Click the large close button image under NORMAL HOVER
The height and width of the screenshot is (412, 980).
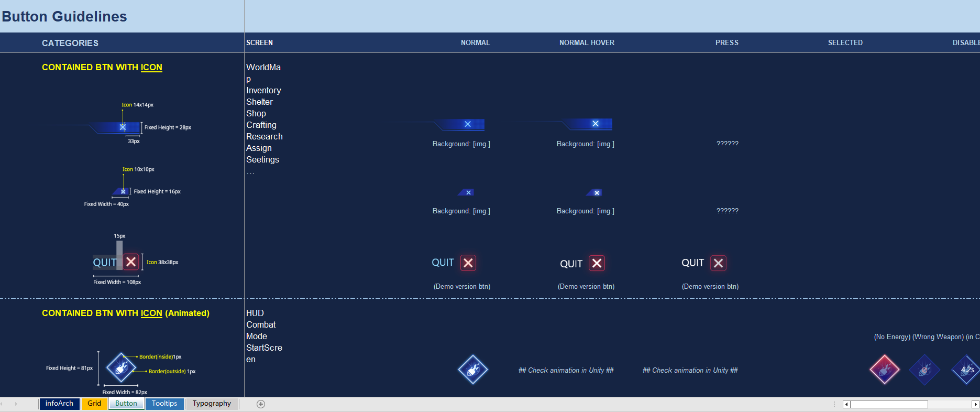587,124
